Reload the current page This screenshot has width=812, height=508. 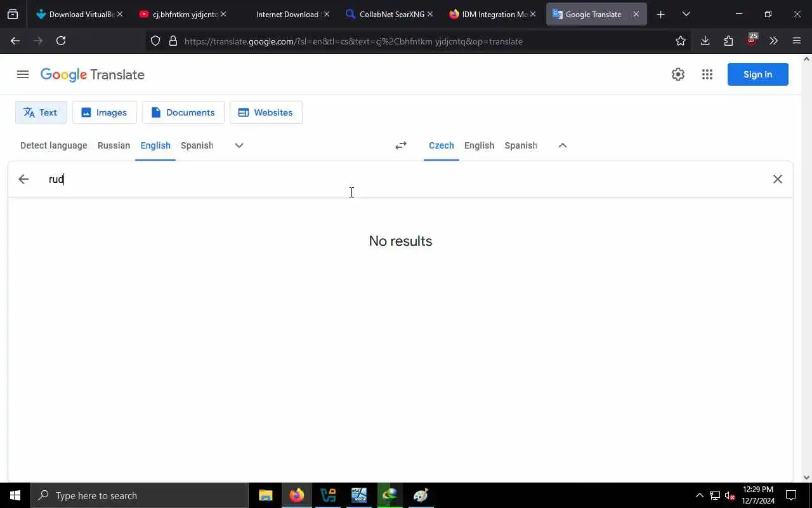click(61, 41)
